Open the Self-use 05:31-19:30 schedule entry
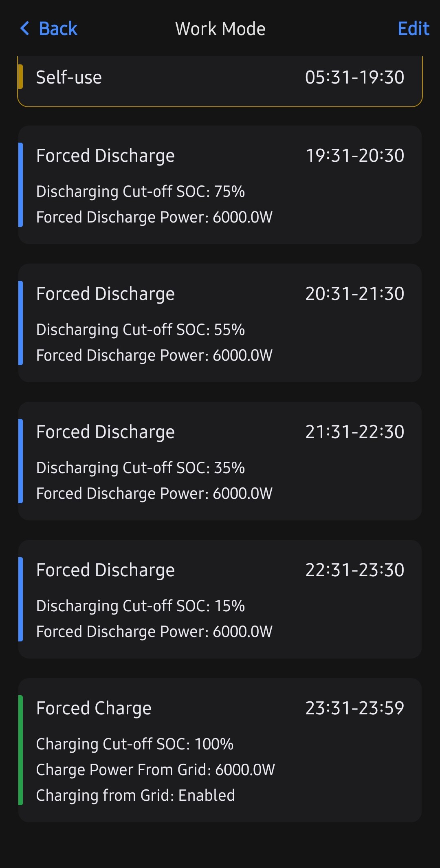 tap(220, 79)
